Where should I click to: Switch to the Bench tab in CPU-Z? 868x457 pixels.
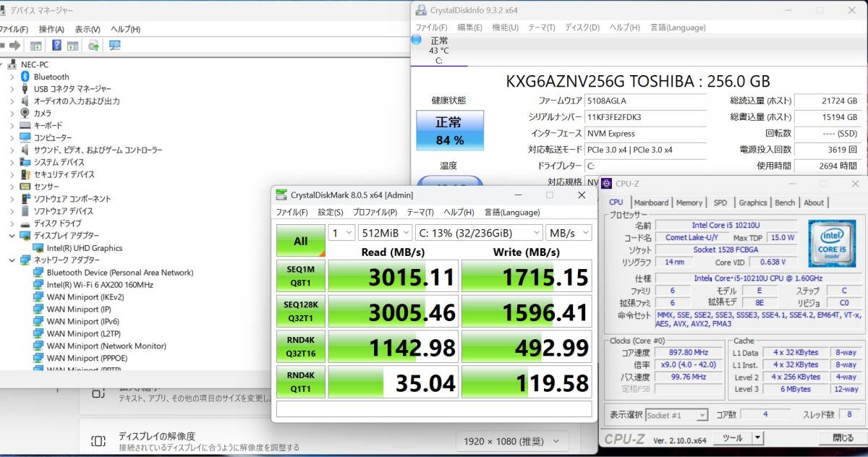[x=785, y=202]
